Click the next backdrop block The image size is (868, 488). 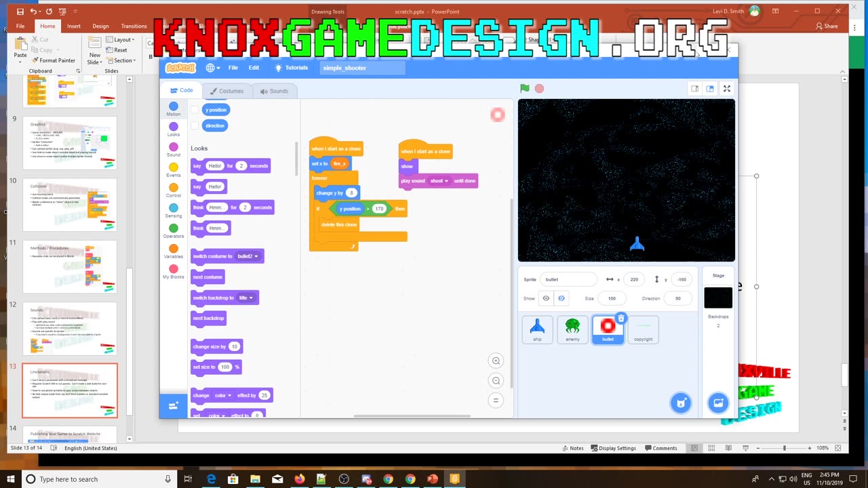click(208, 319)
